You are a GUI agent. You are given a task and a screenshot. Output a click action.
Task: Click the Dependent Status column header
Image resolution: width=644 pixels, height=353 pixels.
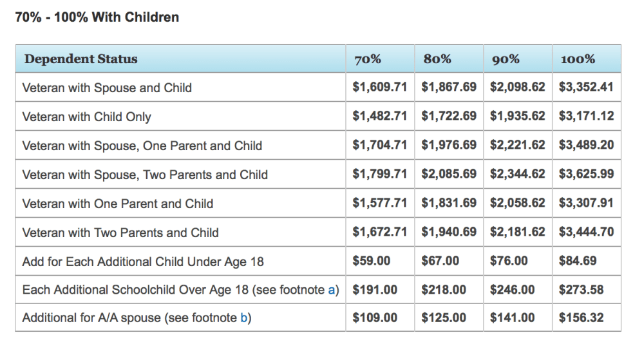click(x=80, y=59)
